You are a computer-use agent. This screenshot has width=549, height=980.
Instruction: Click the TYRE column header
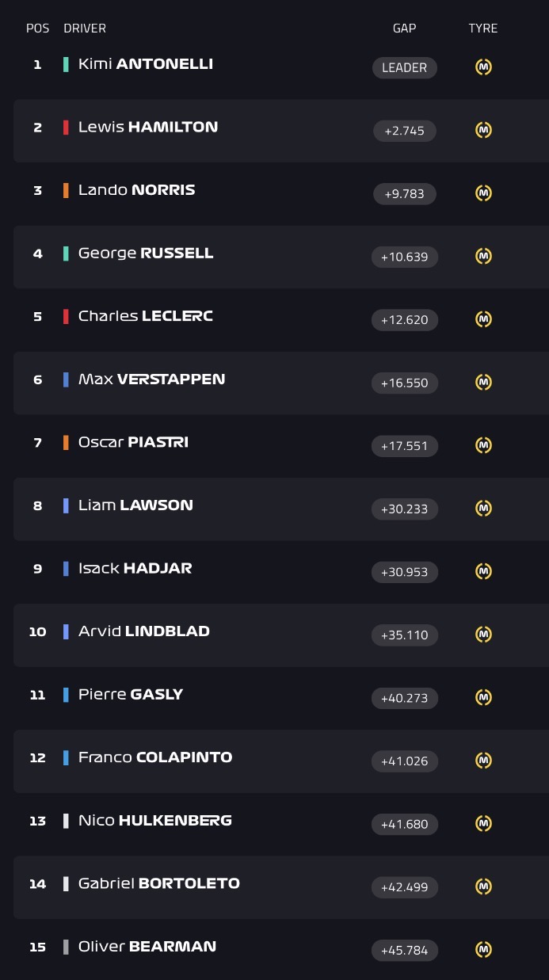point(483,29)
